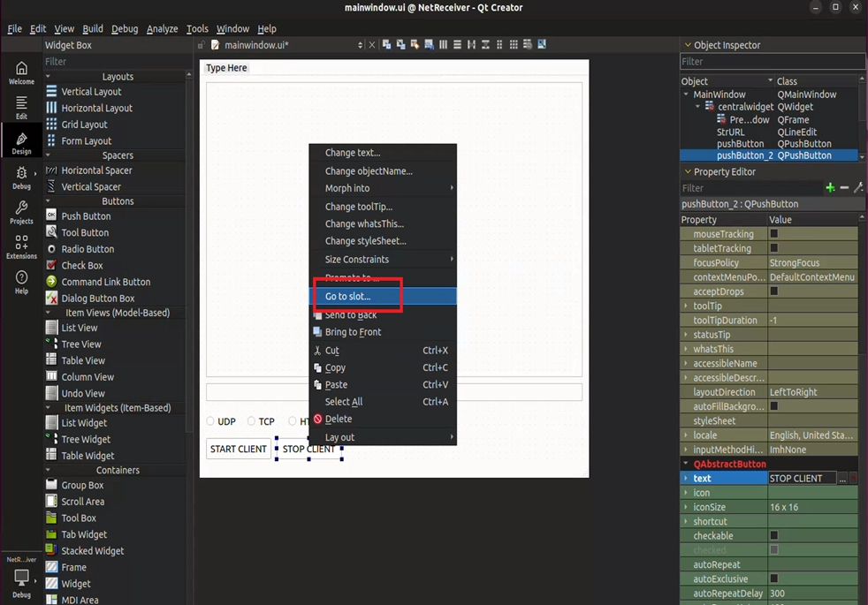
Task: Pick Push Button in Widget Box
Action: pos(86,216)
